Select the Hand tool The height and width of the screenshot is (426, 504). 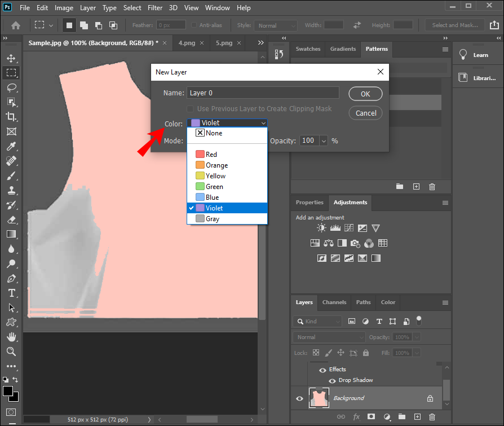[11, 337]
